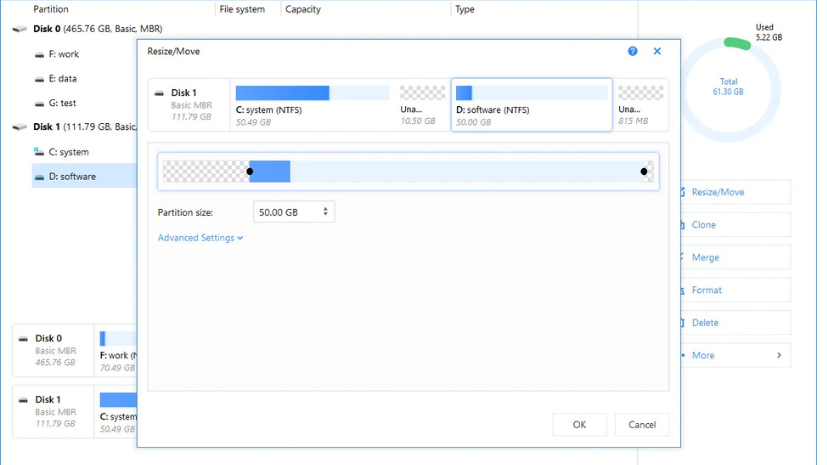Click the blue help question mark icon
Viewport: 827px width, 465px height.
click(x=632, y=51)
